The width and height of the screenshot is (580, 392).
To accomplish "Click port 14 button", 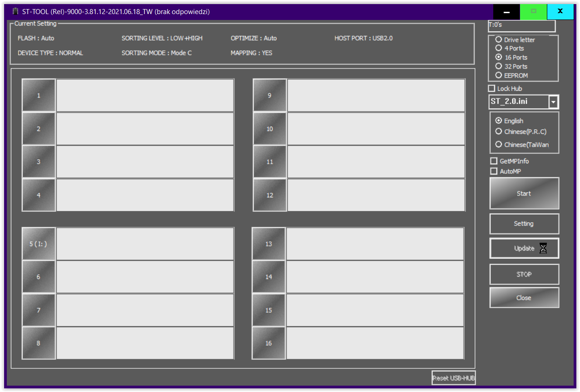I will (269, 277).
